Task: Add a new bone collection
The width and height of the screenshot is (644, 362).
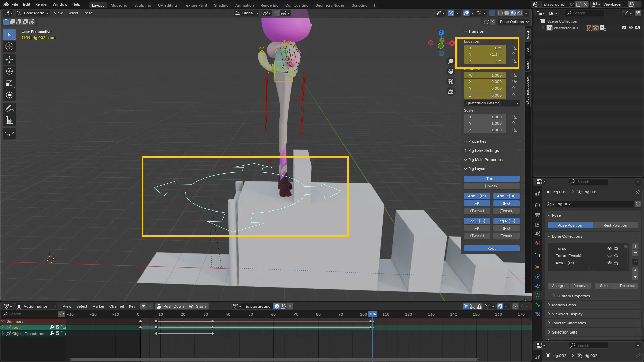Action: (635, 246)
